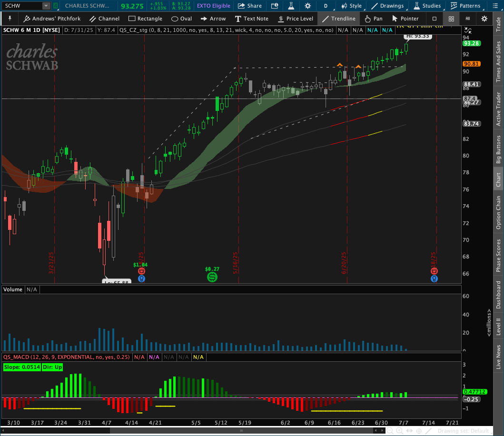Select the Rectangle drawing tool
Image resolution: width=504 pixels, height=436 pixels.
coord(145,19)
